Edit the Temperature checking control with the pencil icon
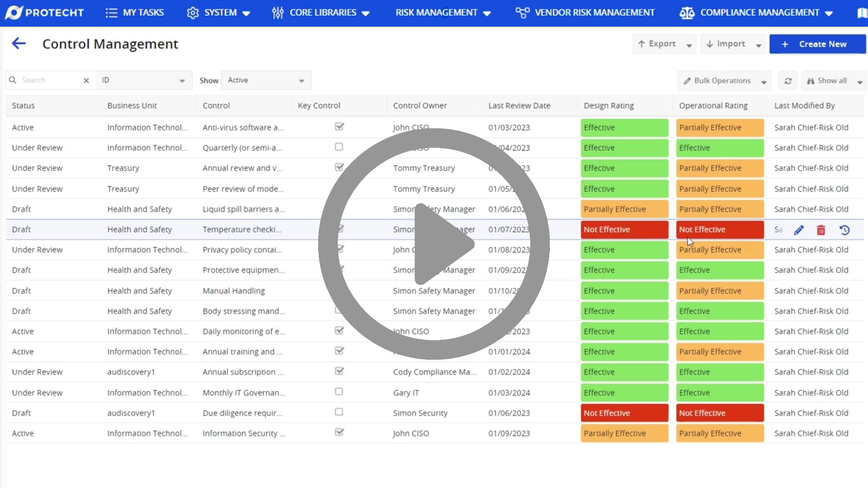This screenshot has width=868, height=488. (x=799, y=230)
